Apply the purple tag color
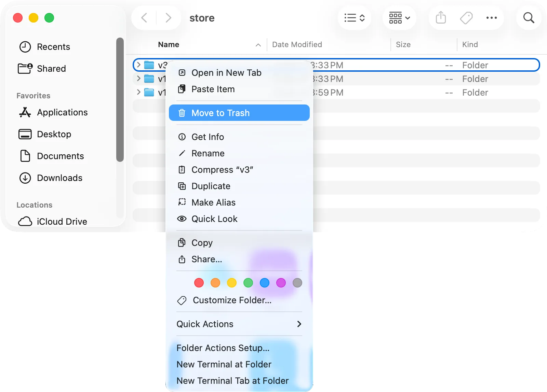The image size is (547, 392). point(281,283)
